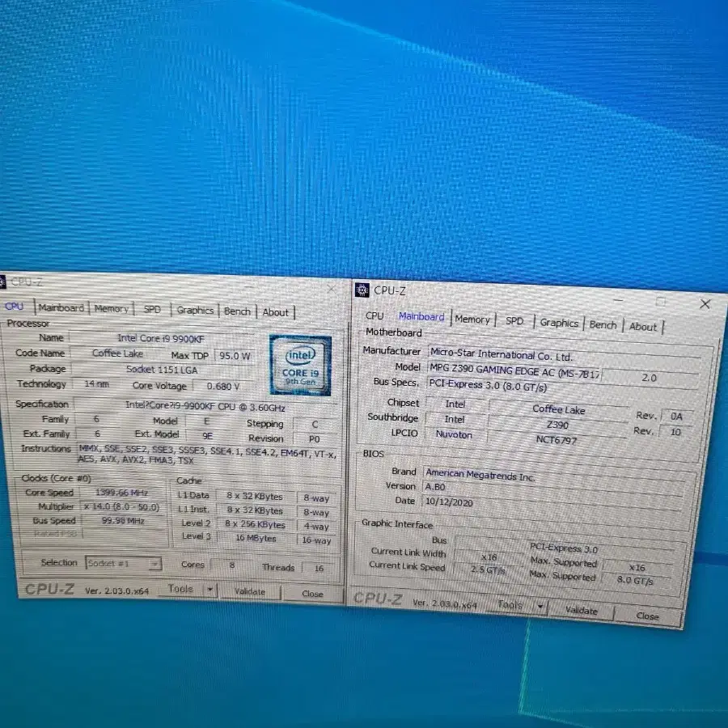The width and height of the screenshot is (728, 728).
Task: Click the Stepping value C
Action: tap(315, 425)
